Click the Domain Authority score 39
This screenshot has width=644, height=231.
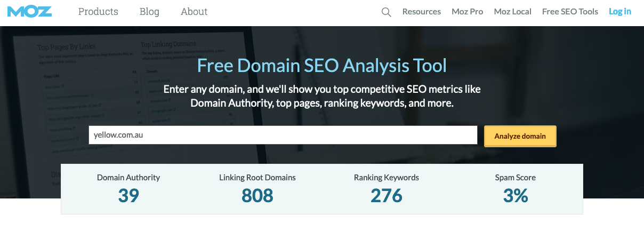tap(128, 196)
